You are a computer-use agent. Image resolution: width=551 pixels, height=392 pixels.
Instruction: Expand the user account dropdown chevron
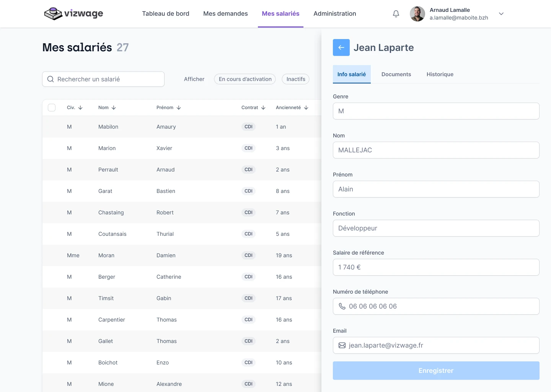pos(501,14)
